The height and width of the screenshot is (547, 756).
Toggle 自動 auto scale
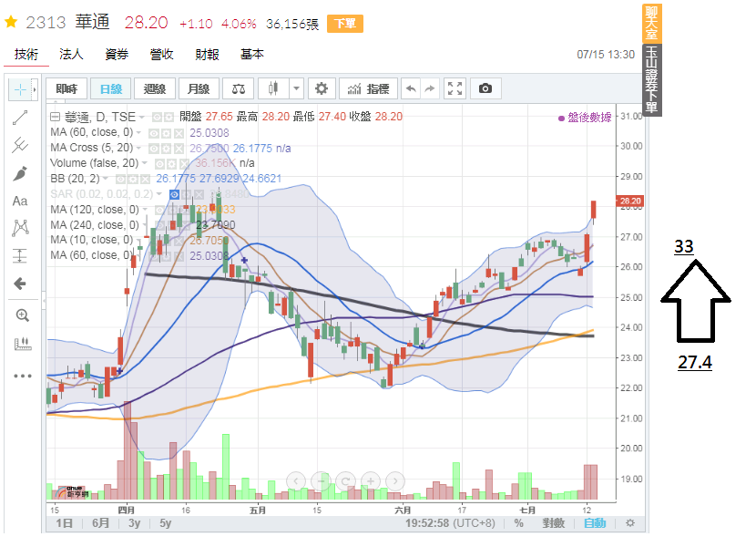tap(594, 523)
